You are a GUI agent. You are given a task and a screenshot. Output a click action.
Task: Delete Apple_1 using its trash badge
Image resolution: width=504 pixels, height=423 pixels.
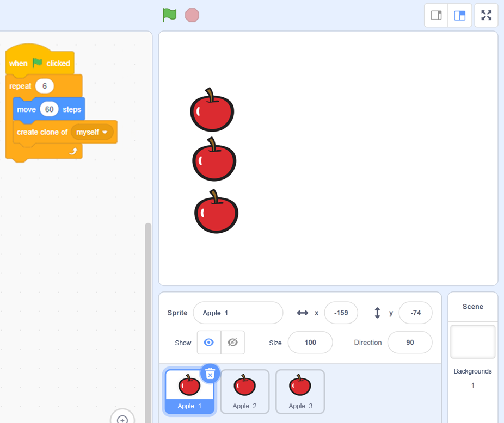(x=210, y=374)
